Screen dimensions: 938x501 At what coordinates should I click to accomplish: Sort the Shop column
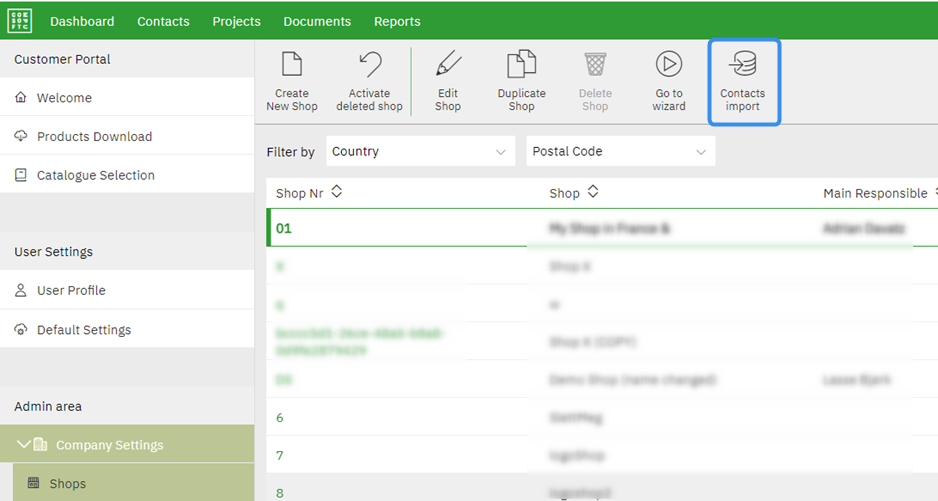click(593, 192)
